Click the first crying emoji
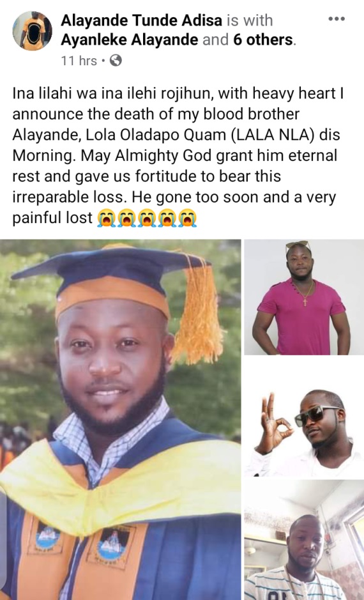Screen dimensions: 364x600 pos(106,218)
